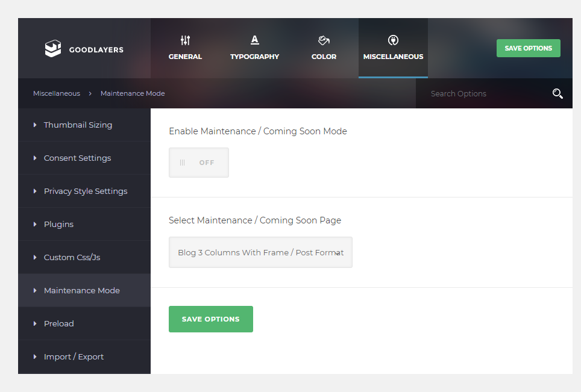Screen dimensions: 581x392
Task: Click arrow beside Import / Export
Action: coord(35,357)
